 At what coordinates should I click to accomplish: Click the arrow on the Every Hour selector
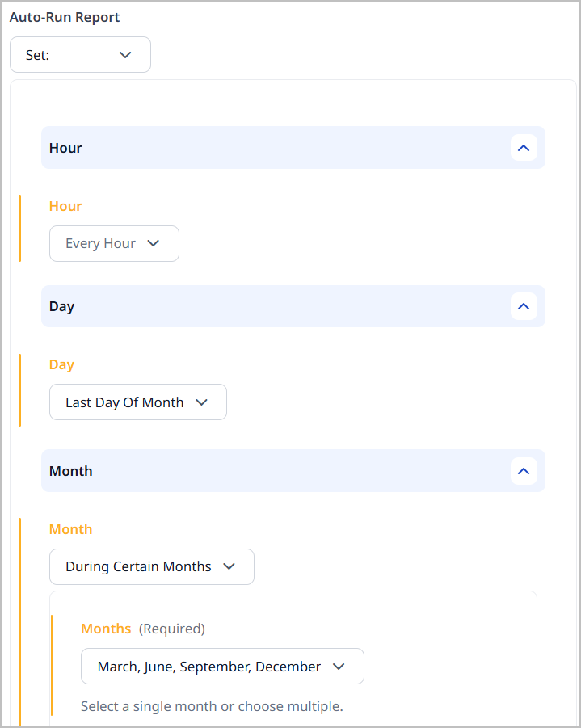click(x=154, y=243)
